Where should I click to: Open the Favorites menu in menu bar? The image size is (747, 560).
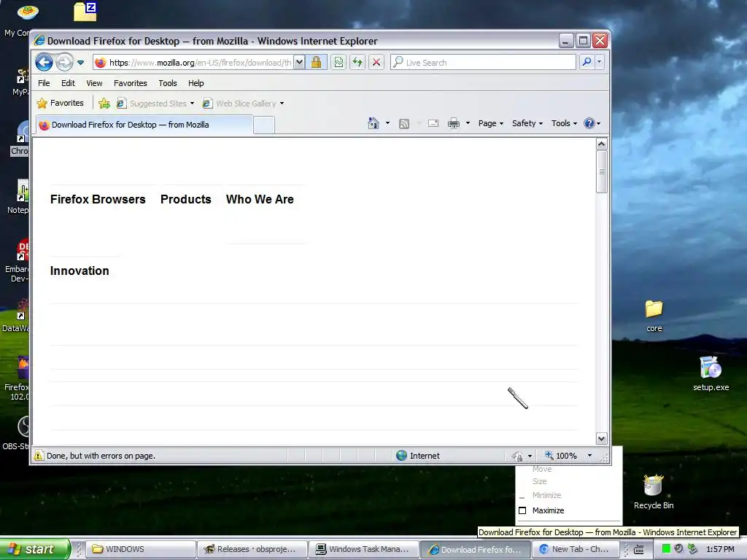(x=130, y=83)
